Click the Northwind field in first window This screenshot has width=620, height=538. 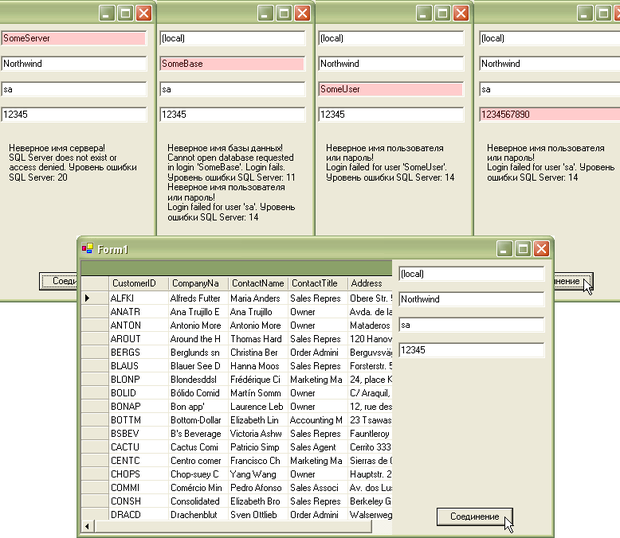(x=74, y=64)
